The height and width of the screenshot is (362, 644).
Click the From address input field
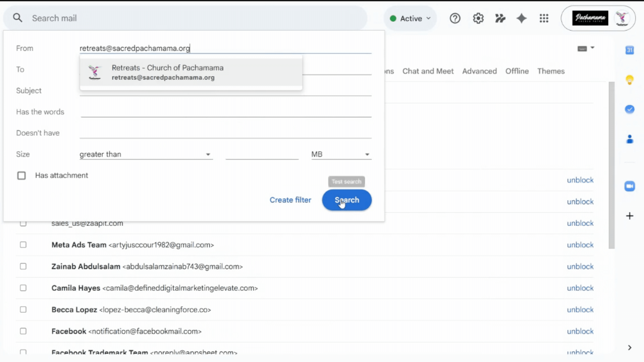[225, 48]
